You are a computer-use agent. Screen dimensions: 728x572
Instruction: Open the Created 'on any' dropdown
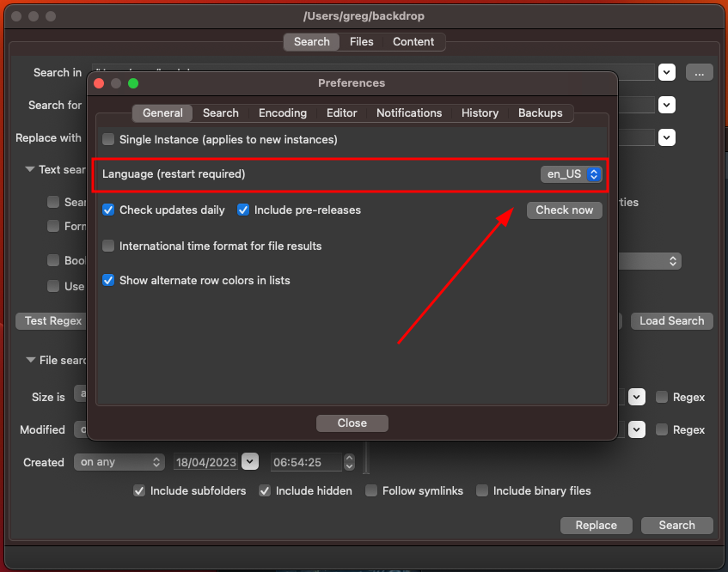point(119,462)
